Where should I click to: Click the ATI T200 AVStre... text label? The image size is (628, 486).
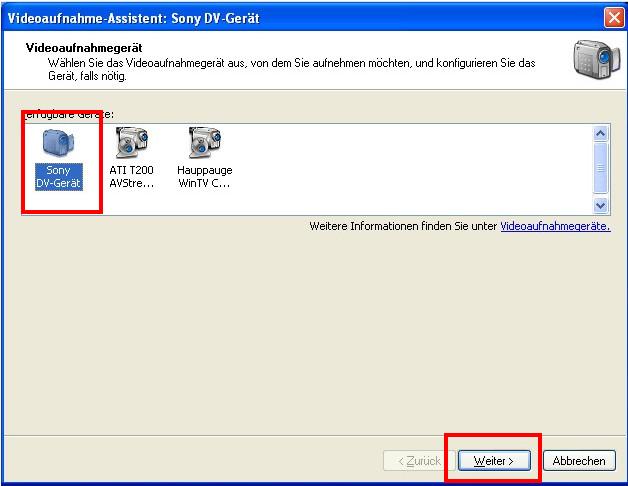[x=131, y=177]
